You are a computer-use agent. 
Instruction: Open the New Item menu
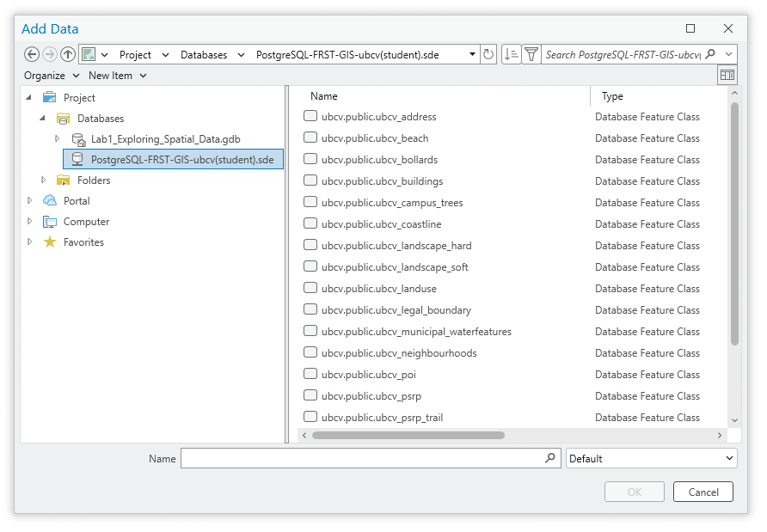tap(118, 76)
